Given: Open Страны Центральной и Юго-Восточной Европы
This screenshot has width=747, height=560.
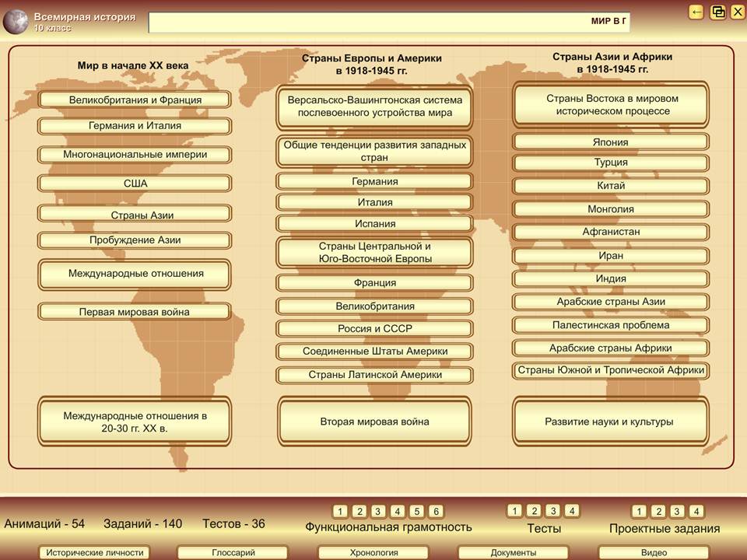Looking at the screenshot, I should (374, 253).
